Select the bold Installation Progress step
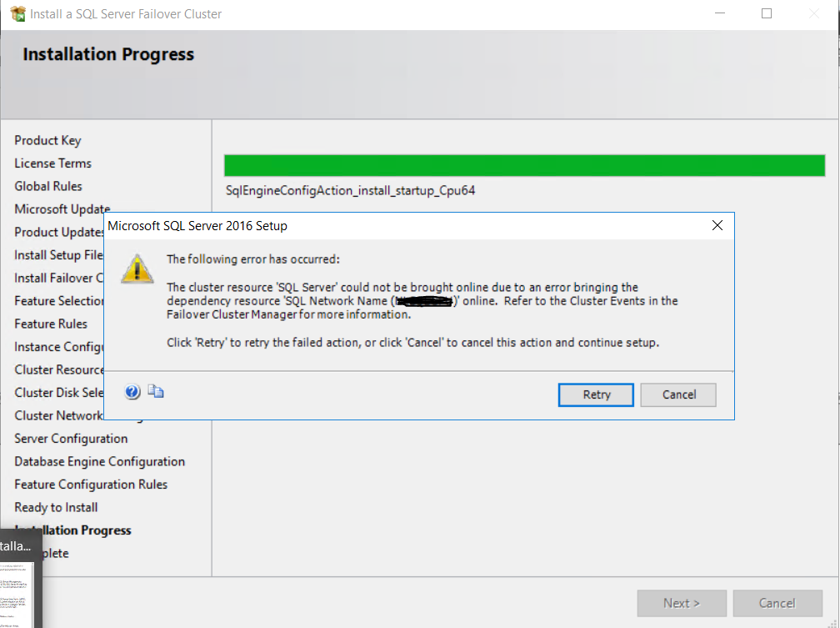 coord(72,530)
